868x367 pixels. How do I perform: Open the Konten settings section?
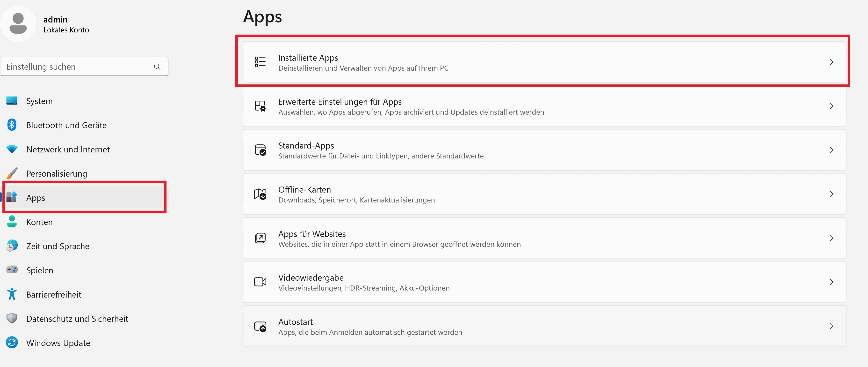click(x=39, y=222)
